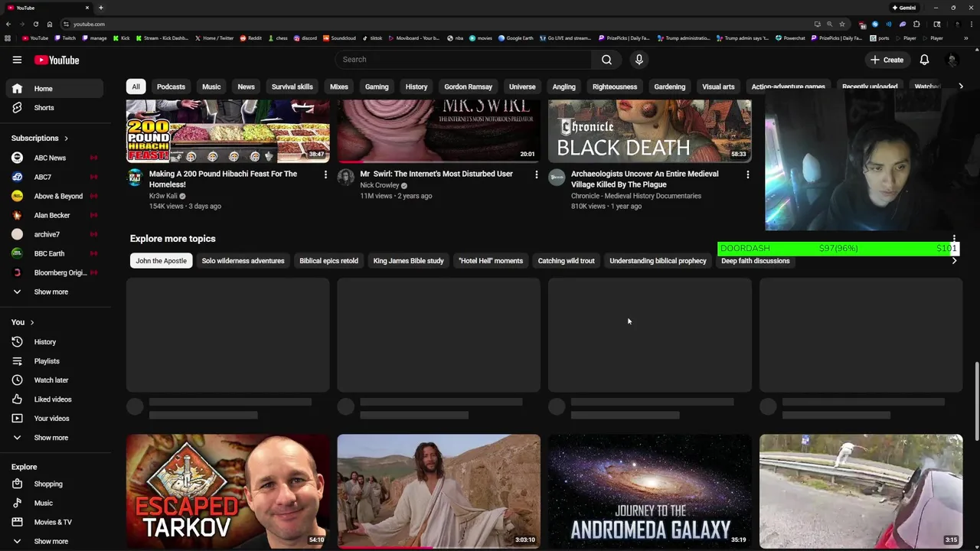Open more options for the Mr Swirl video

(536, 174)
